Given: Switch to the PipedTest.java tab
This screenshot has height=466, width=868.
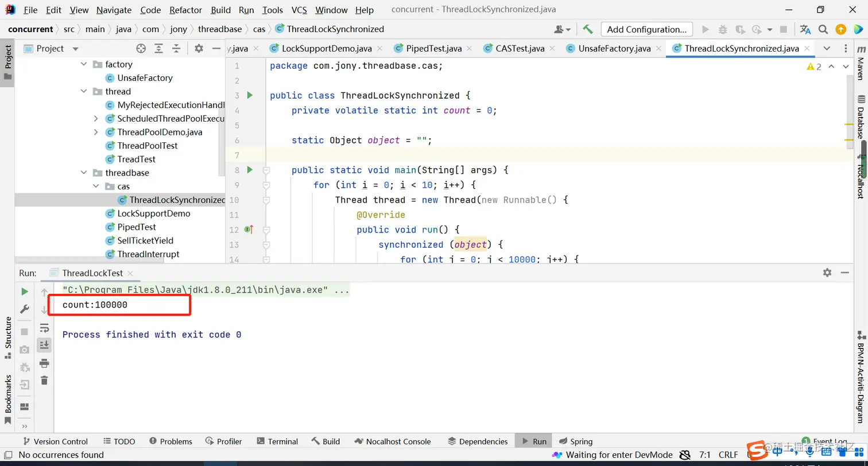Looking at the screenshot, I should tap(434, 49).
